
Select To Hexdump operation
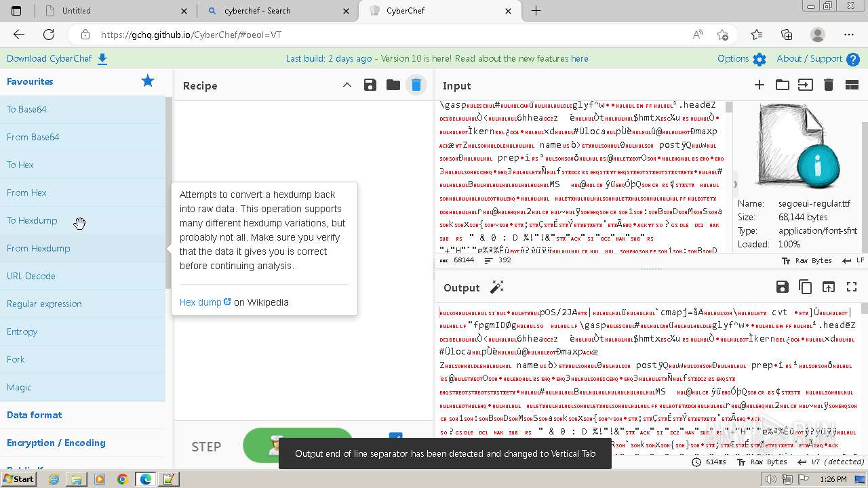83,220
